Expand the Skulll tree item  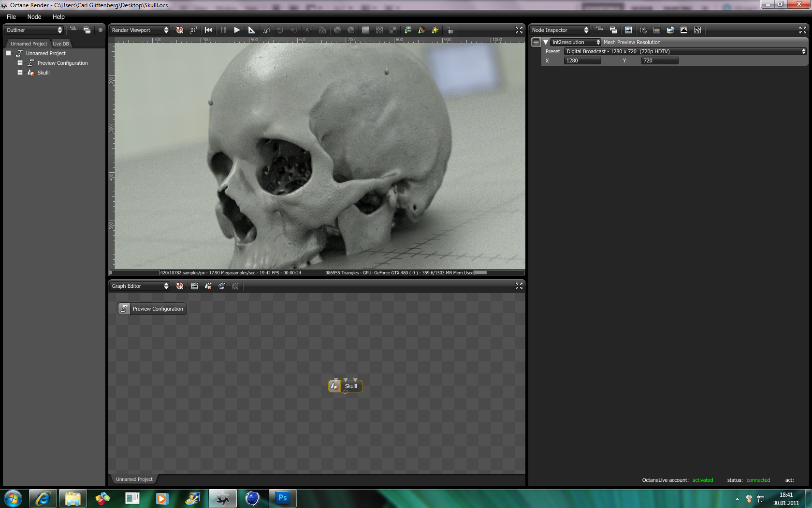click(x=20, y=73)
